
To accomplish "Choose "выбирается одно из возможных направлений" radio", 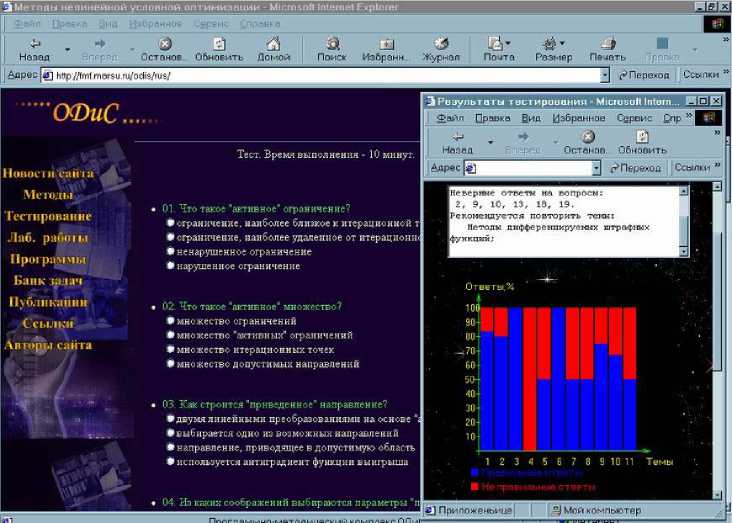I will click(171, 434).
